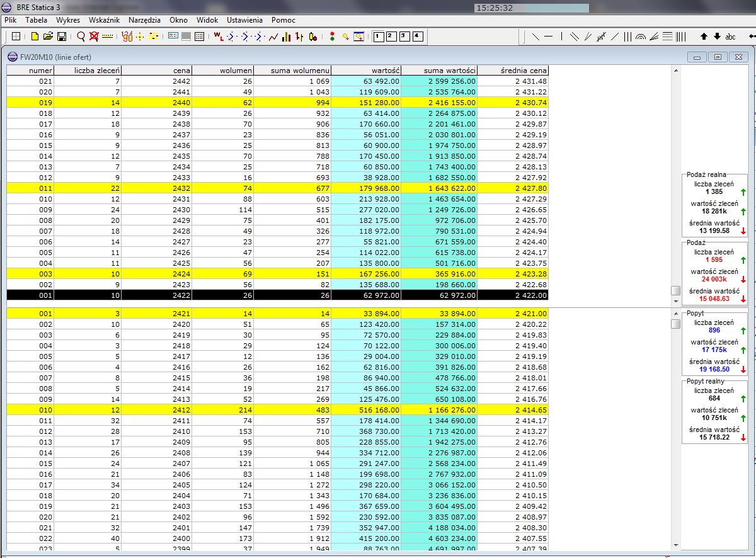This screenshot has width=756, height=558.
Task: Choose the arc drawing tool
Action: pyautogui.click(x=640, y=37)
